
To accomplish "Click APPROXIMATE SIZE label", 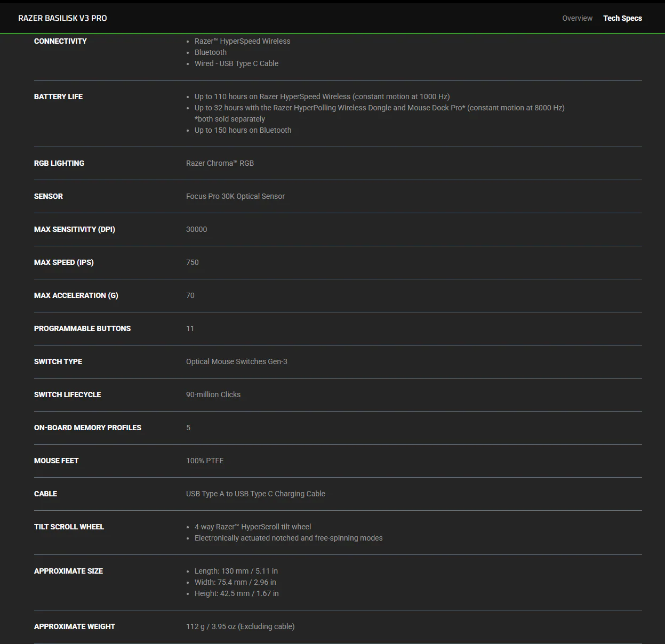I will pyautogui.click(x=68, y=571).
